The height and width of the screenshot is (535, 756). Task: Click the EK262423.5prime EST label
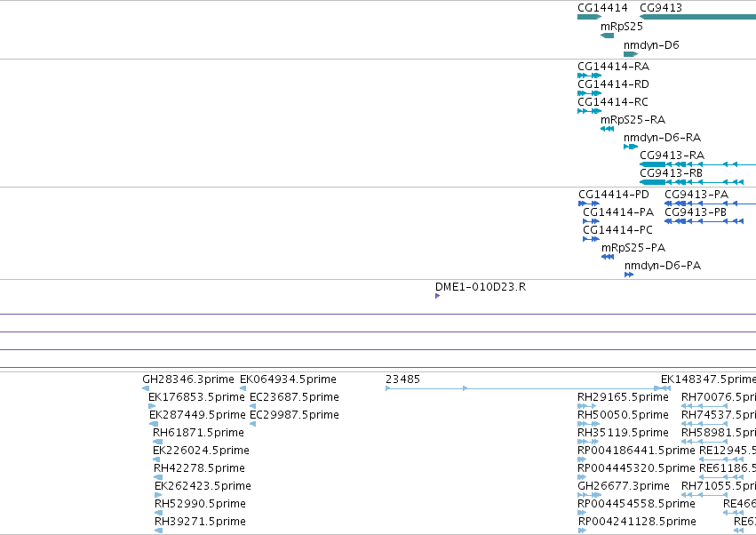(x=203, y=486)
